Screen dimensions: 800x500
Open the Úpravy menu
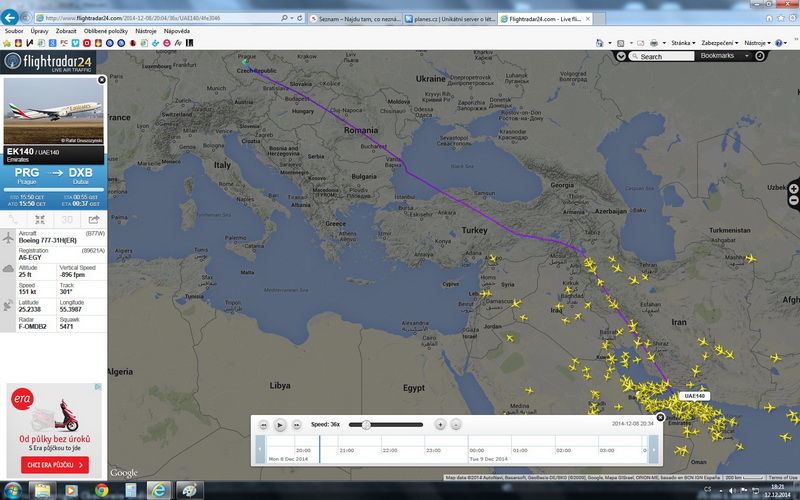click(39, 31)
